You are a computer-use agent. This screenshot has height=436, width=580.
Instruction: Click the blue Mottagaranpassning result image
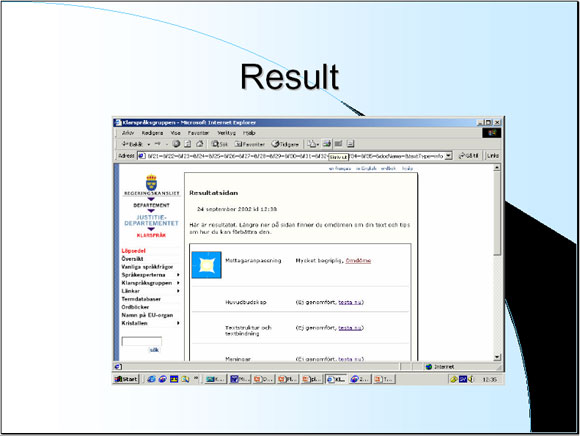206,265
